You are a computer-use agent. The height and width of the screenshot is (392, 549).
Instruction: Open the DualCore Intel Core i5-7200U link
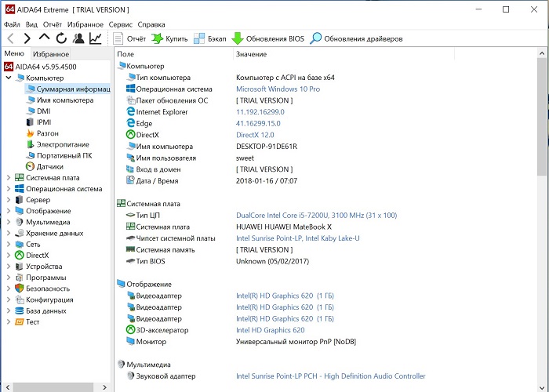coord(317,216)
